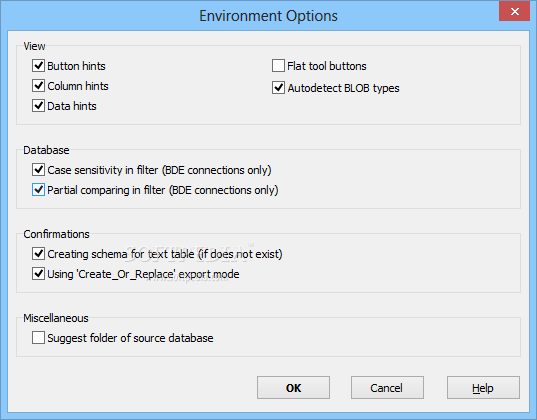Disable Creating schema for text table confirmation
This screenshot has width=537, height=420.
point(38,254)
